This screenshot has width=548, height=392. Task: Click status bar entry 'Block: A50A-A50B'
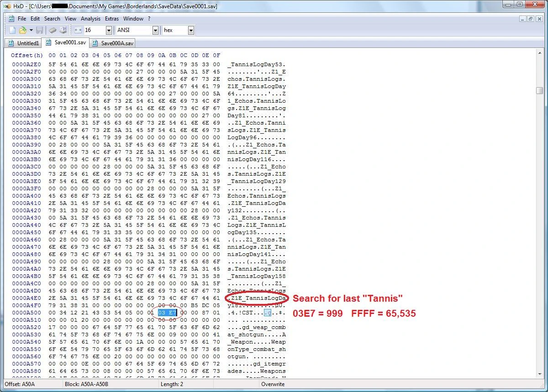86,384
